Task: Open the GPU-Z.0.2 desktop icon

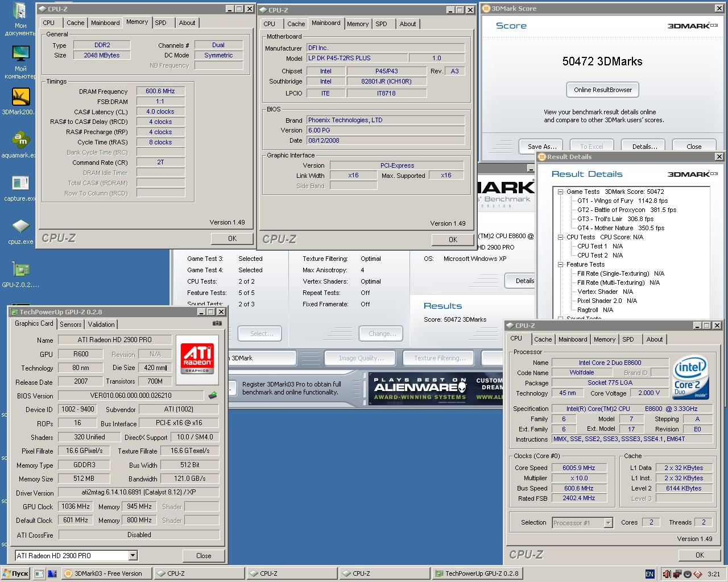Action: pyautogui.click(x=20, y=269)
